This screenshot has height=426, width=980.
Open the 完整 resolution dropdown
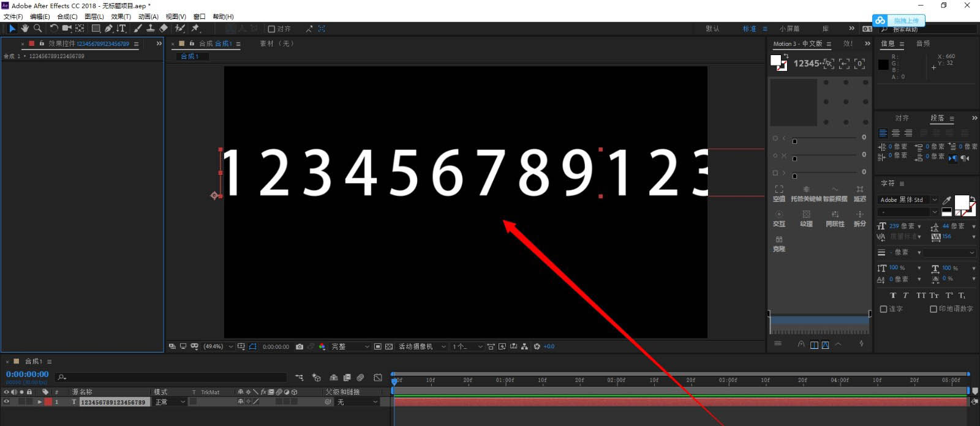point(350,346)
